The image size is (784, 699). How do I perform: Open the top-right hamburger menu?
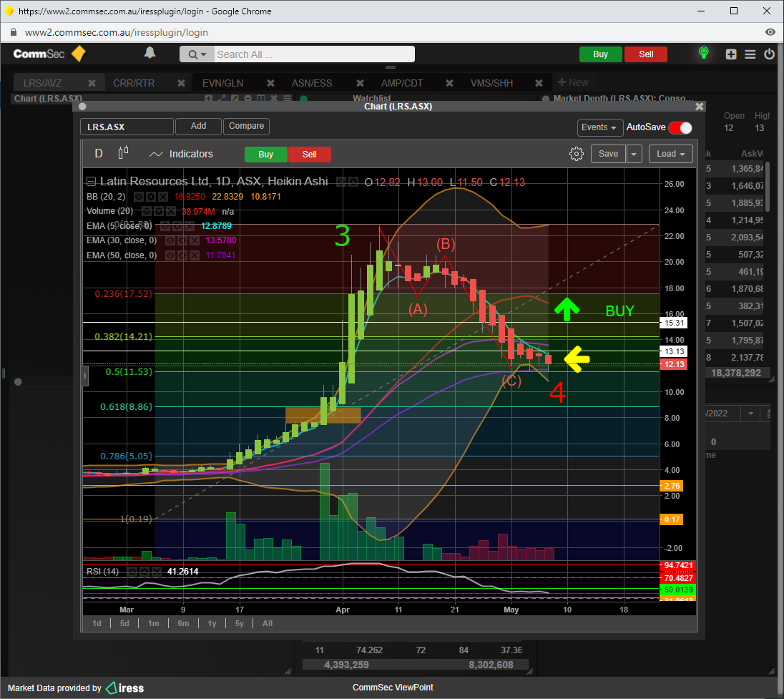[750, 54]
